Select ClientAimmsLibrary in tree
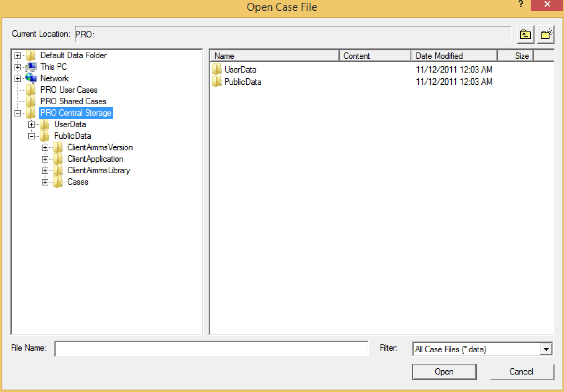Viewport: 564px width, 392px height. [x=99, y=170]
